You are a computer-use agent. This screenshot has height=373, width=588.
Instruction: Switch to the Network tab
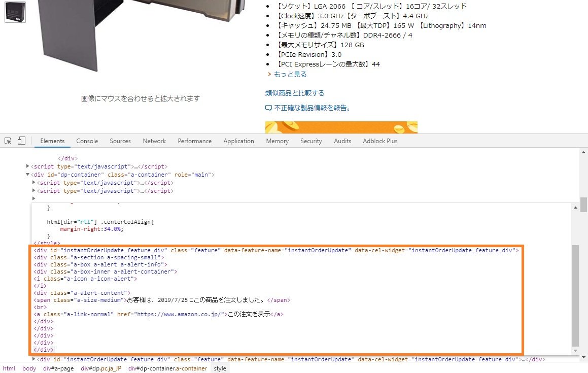click(x=154, y=141)
